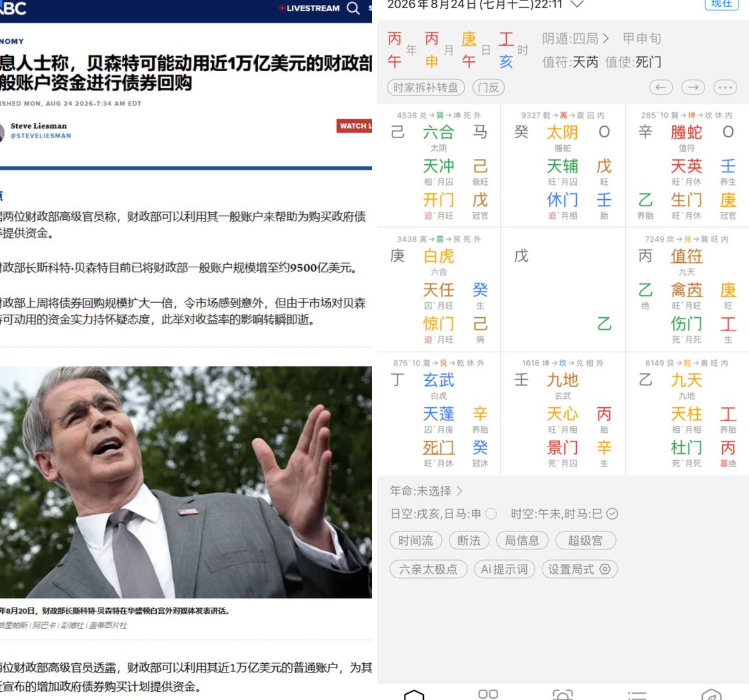749x700 pixels.
Task: Select the 时空/时马 checked radio option
Action: (x=612, y=514)
